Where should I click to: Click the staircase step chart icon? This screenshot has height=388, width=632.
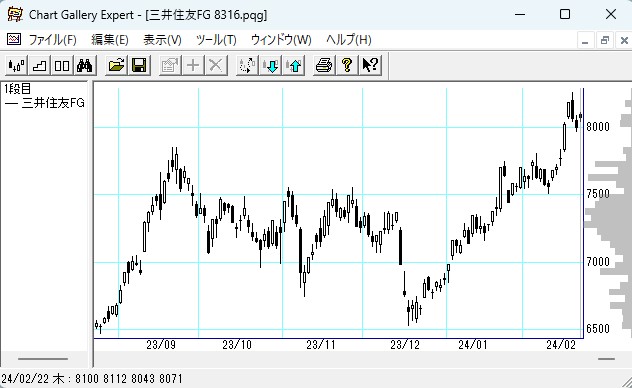39,65
